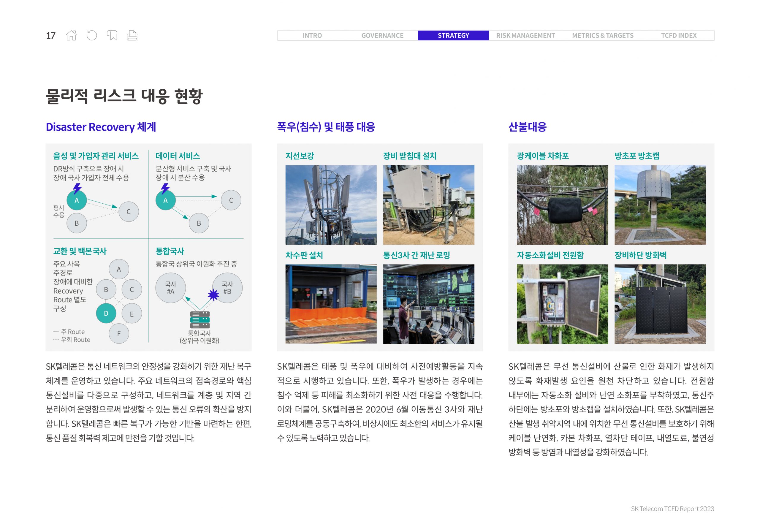The height and width of the screenshot is (532, 760).
Task: Click the orange flood barrier photo
Action: (331, 304)
